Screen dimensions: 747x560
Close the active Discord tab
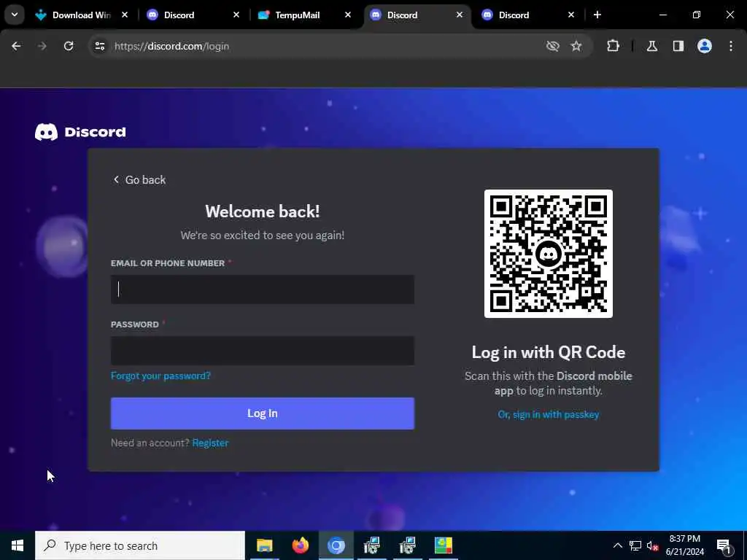[460, 15]
